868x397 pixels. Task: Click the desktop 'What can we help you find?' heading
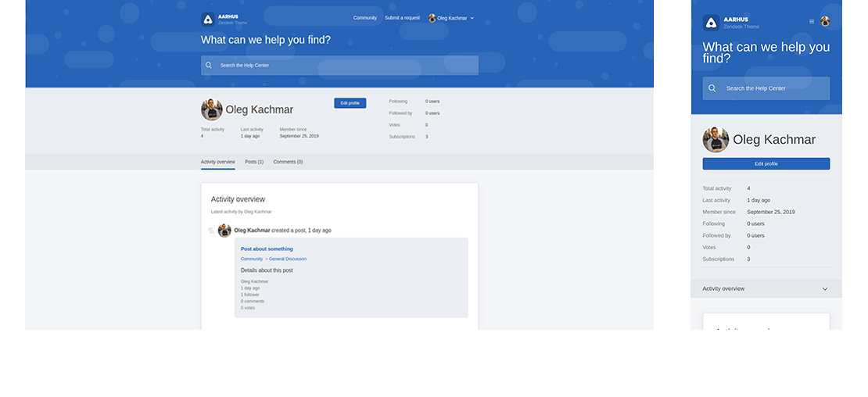(x=266, y=40)
